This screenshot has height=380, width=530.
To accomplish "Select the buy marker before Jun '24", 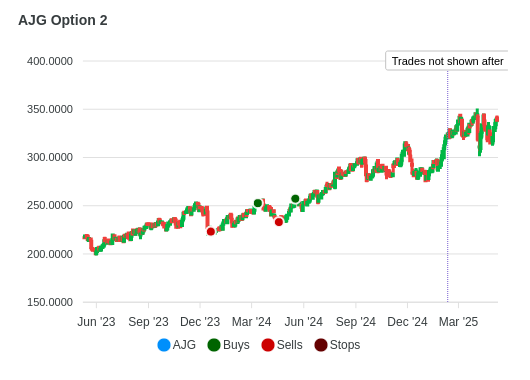I will coord(295,199).
